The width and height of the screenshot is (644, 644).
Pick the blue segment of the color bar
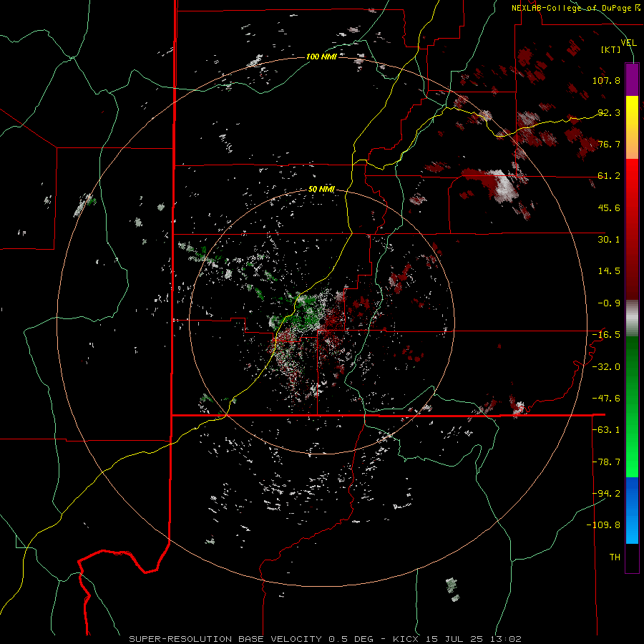(632, 510)
